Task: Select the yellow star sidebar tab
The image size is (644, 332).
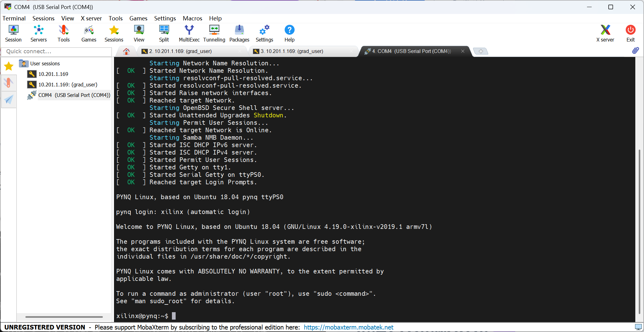Action: pos(9,66)
